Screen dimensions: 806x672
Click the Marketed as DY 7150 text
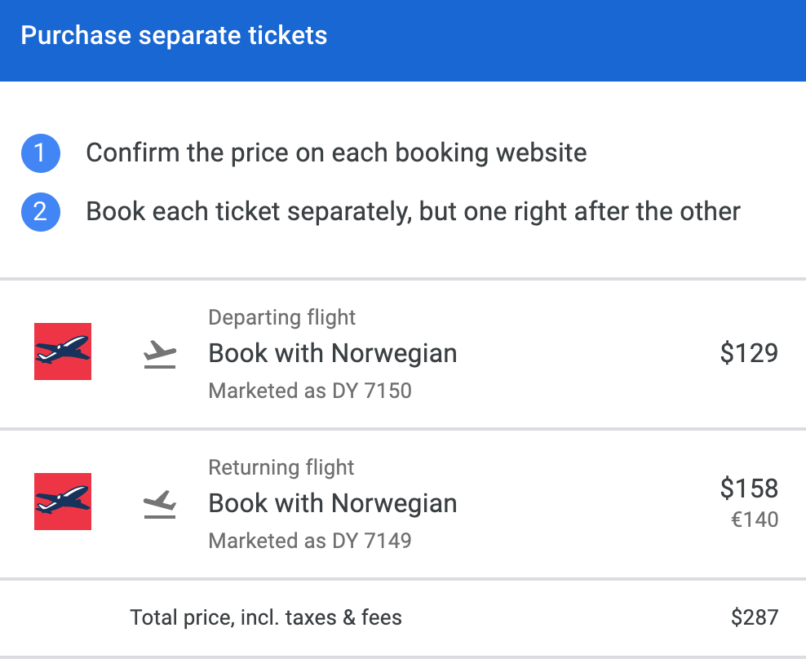point(310,391)
